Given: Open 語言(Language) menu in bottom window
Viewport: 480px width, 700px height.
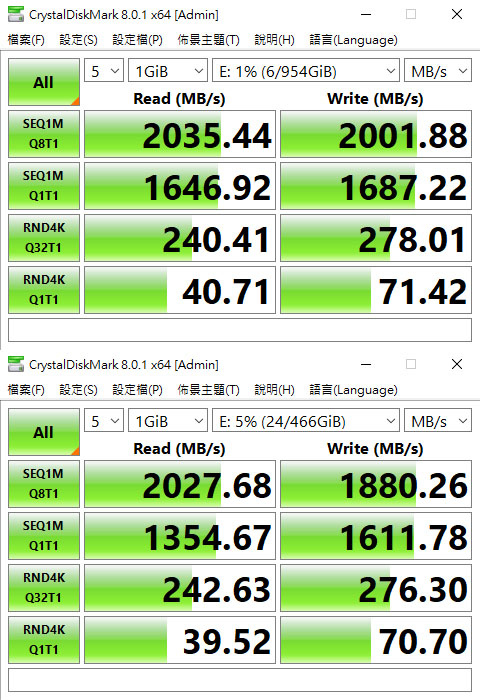Looking at the screenshot, I should (353, 390).
